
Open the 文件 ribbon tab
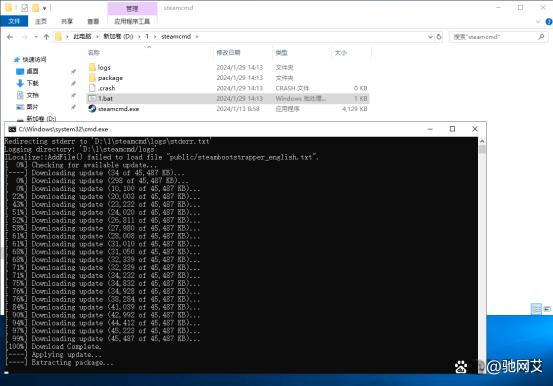click(x=14, y=21)
